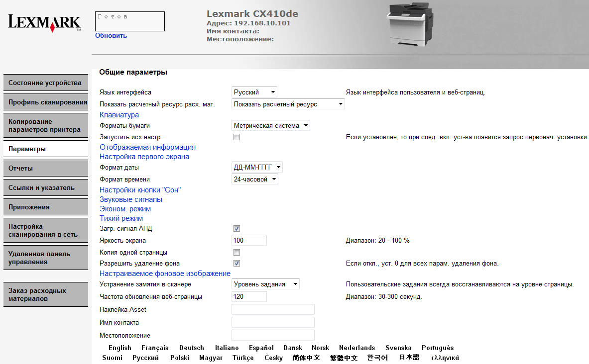Click the Общие параметры heading
Image resolution: width=589 pixels, height=364 pixels.
[133, 72]
